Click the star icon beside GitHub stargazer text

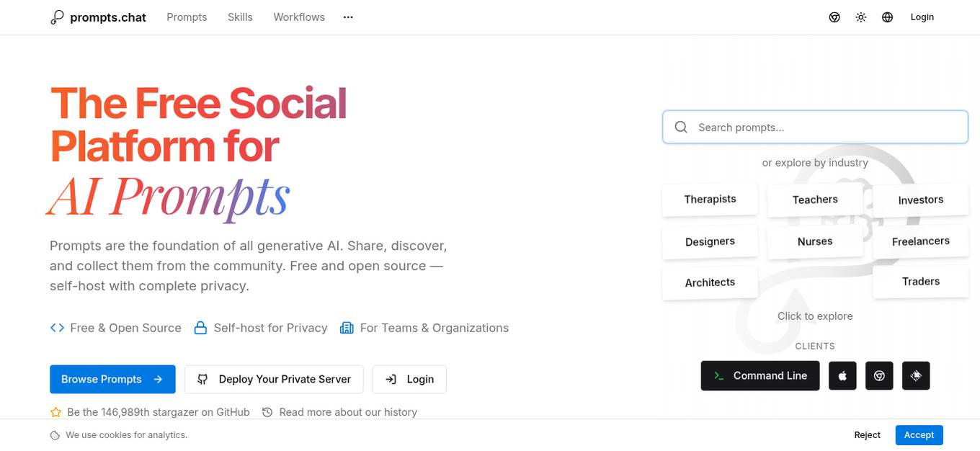(55, 412)
